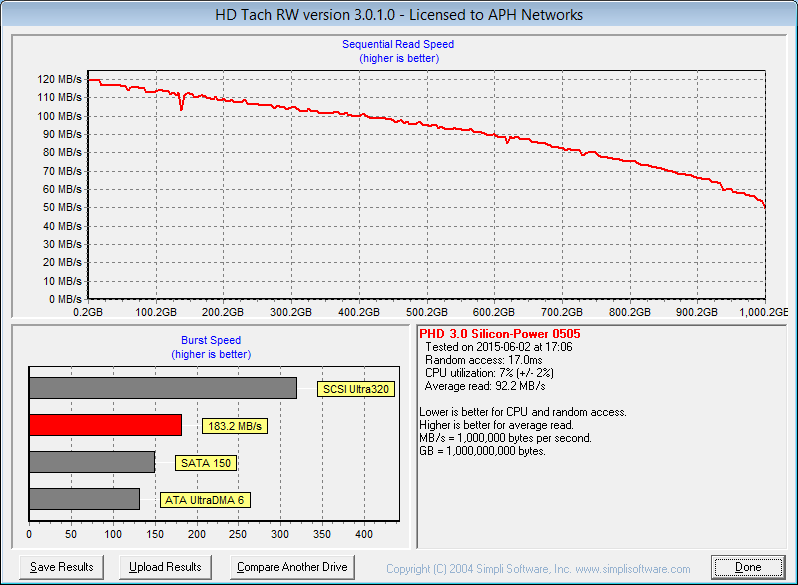Viewport: 798px width, 585px height.
Task: Click the Simpli Software copyright text
Action: (x=538, y=568)
